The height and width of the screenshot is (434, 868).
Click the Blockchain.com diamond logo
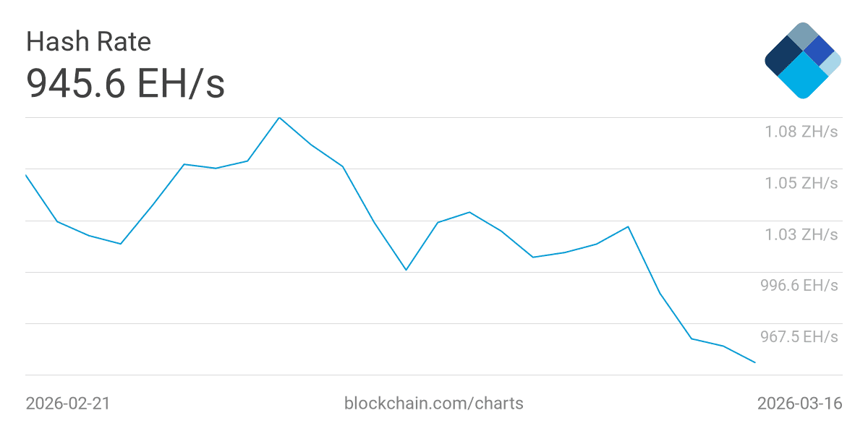[802, 61]
